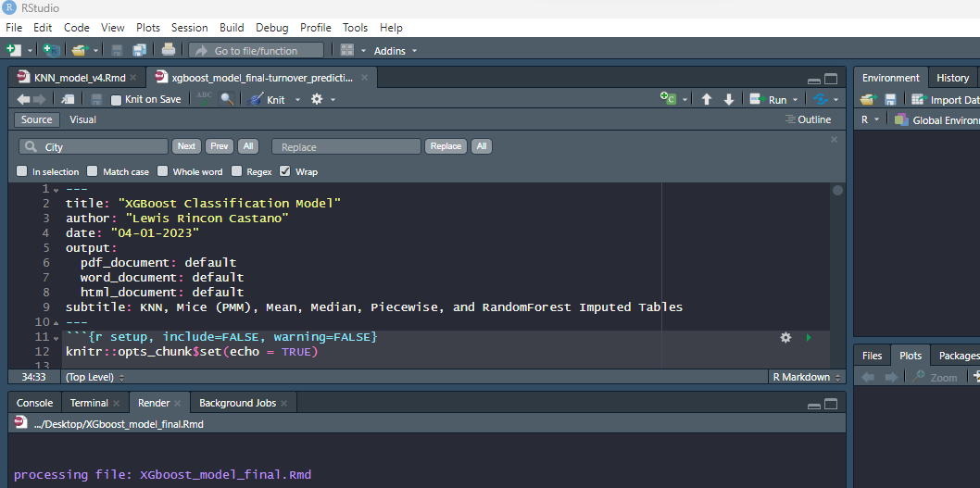The image size is (980, 488).
Task: Create a new file with the New File icon
Action: point(13,50)
